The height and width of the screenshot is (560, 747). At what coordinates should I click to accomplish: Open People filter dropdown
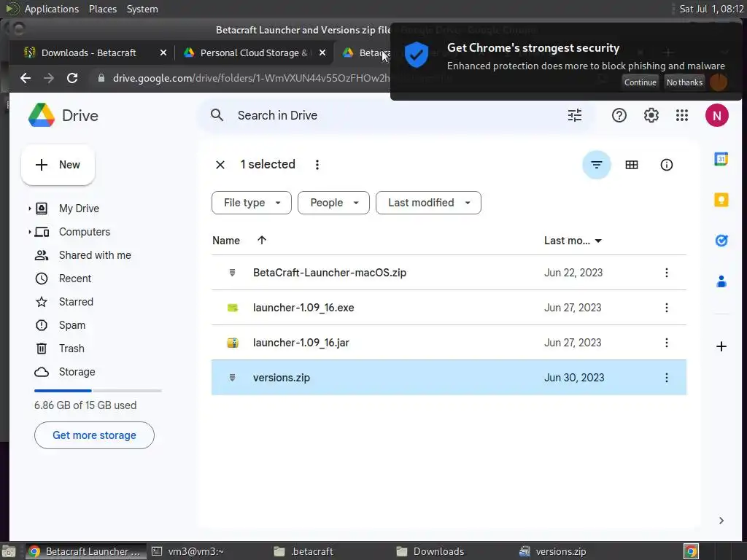pyautogui.click(x=333, y=203)
